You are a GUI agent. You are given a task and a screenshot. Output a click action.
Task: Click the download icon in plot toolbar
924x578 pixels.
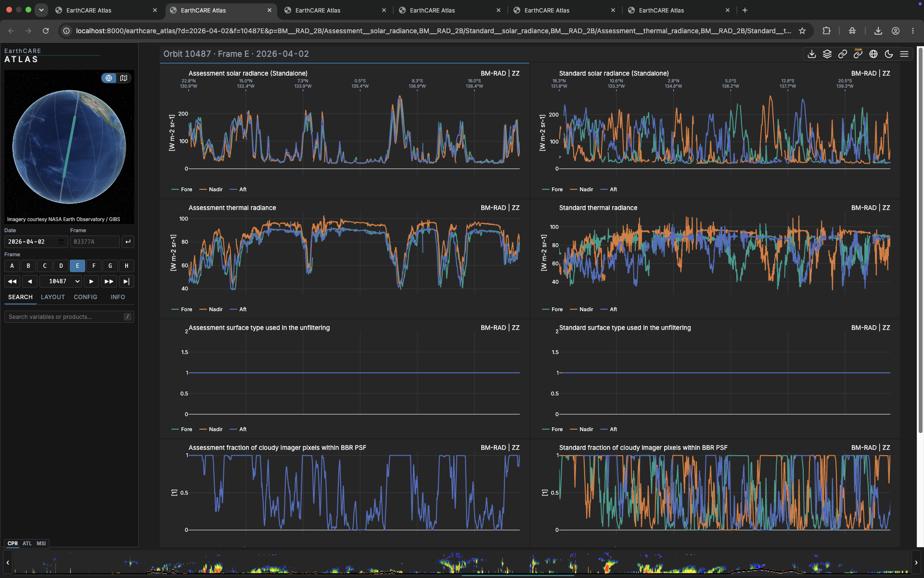pos(811,54)
